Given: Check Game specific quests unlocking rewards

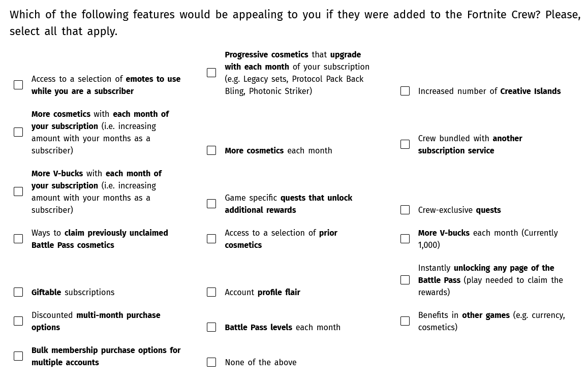Looking at the screenshot, I should click(x=211, y=204).
